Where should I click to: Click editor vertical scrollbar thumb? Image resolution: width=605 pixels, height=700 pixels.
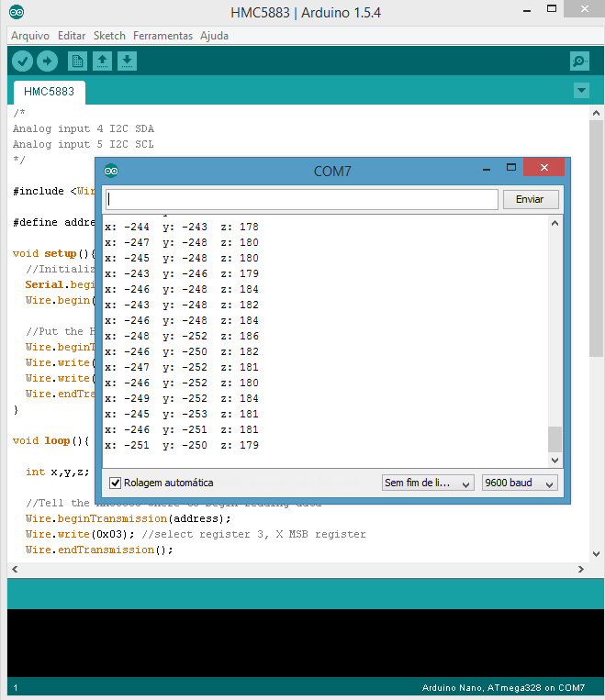point(596,239)
